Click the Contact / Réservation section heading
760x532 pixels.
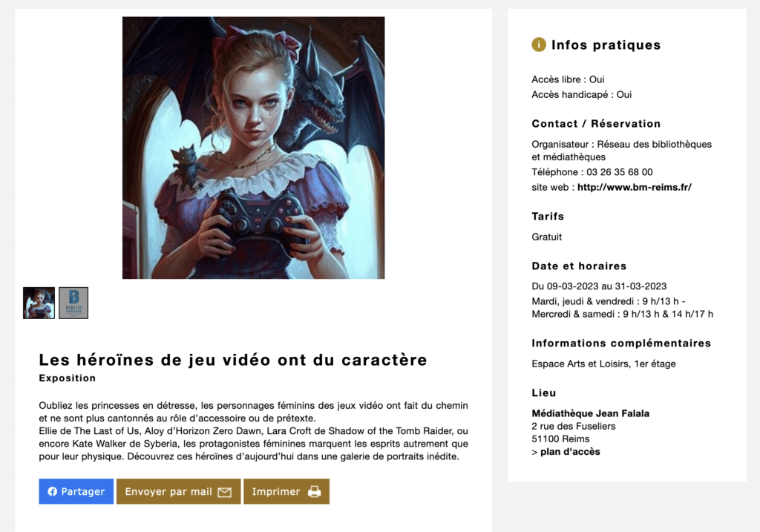click(596, 124)
